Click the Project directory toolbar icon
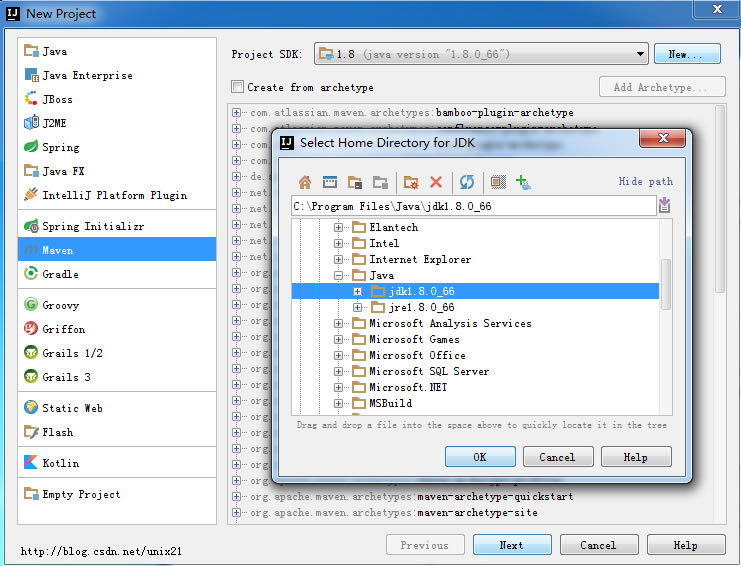 pyautogui.click(x=355, y=182)
